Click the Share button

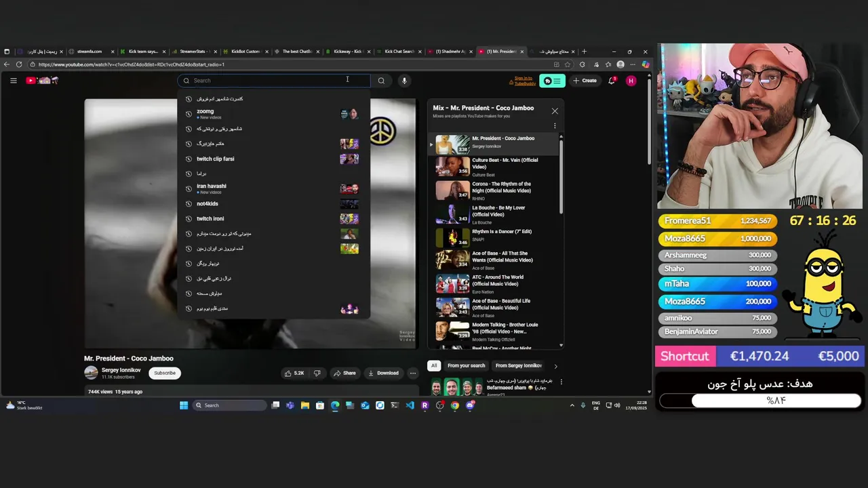344,373
